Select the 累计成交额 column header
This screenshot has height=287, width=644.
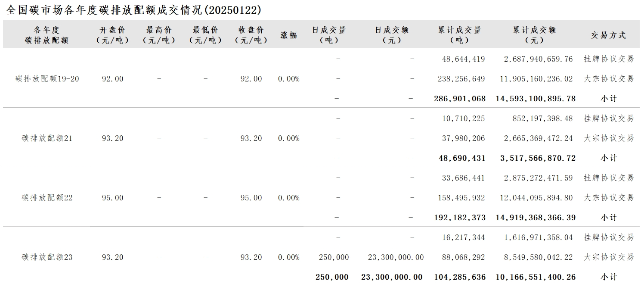click(x=534, y=35)
